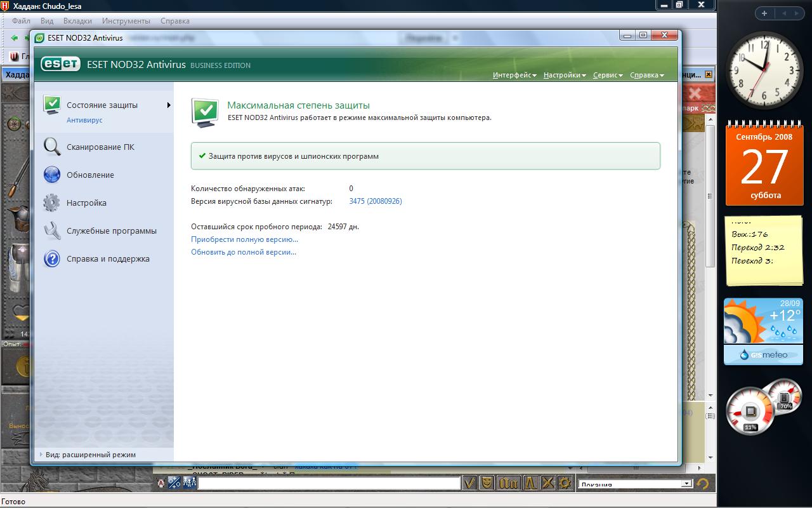Click the Help and support question icon
The width and height of the screenshot is (812, 508).
point(52,259)
